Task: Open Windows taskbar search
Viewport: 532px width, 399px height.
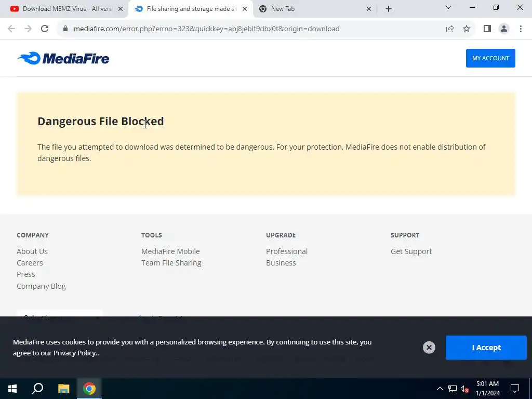Action: (x=37, y=389)
